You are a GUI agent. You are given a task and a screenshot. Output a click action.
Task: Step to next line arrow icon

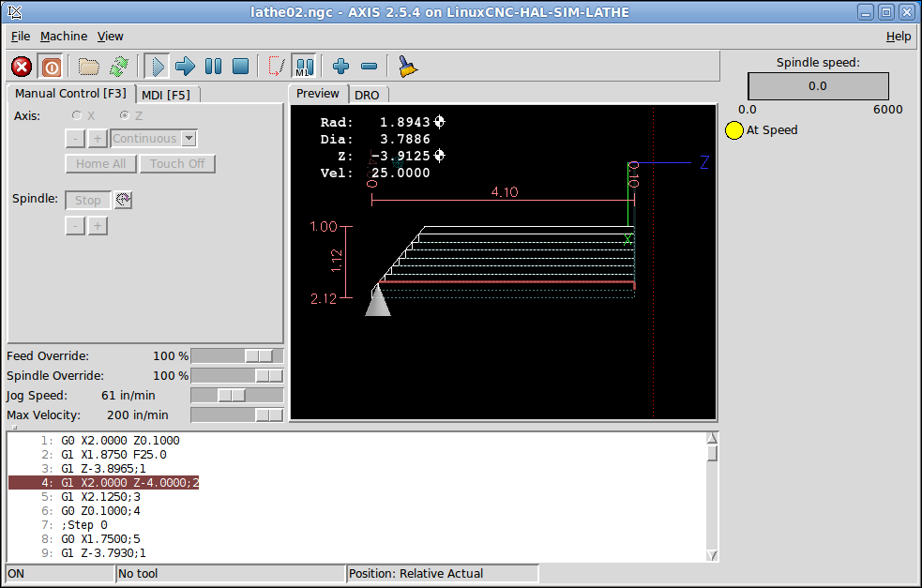click(185, 67)
